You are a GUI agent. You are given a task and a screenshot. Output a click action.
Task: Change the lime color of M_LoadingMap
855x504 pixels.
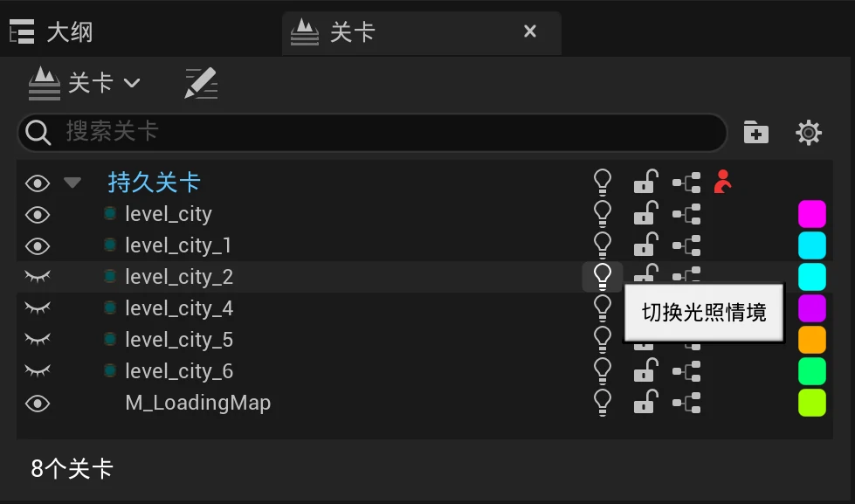(x=812, y=403)
